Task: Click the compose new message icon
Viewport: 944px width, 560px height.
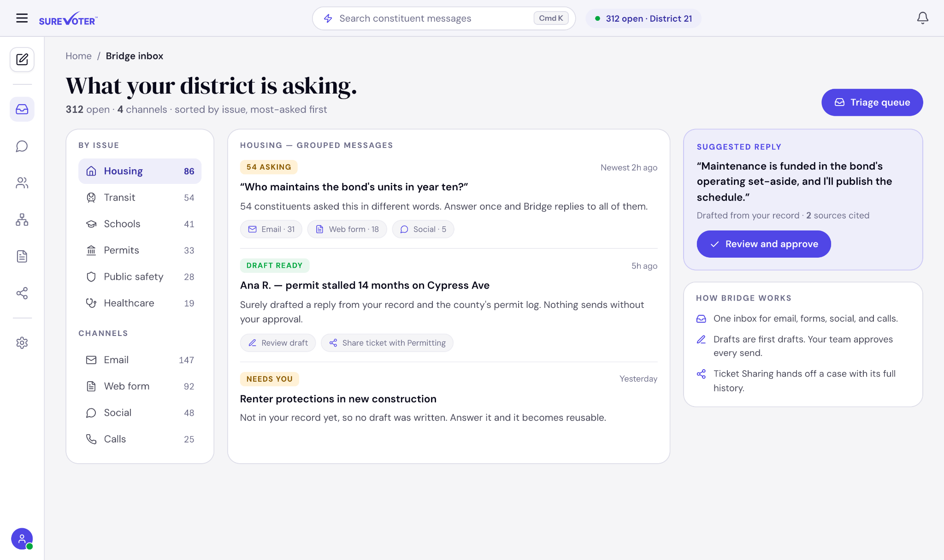Action: (22, 59)
